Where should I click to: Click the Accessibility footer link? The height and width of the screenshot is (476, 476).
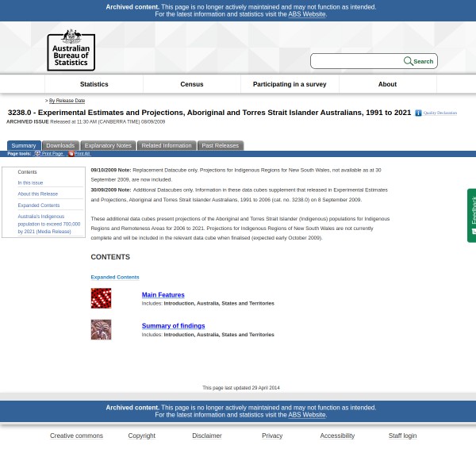click(x=337, y=436)
